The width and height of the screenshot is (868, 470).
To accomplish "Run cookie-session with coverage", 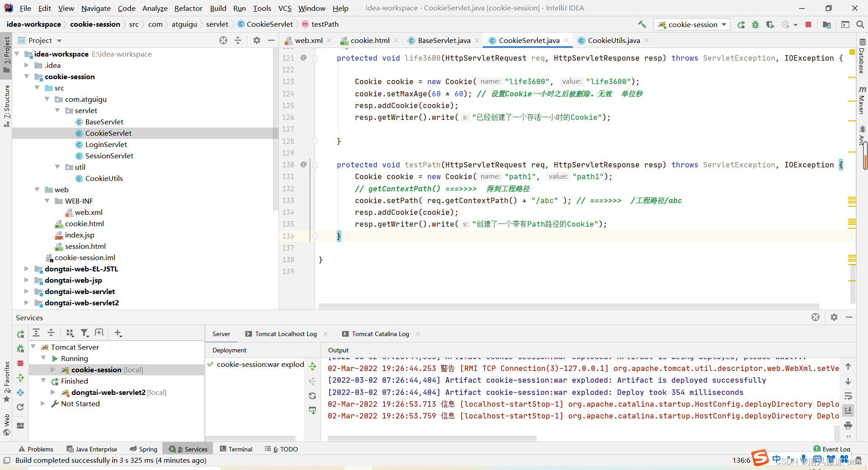I will (770, 24).
